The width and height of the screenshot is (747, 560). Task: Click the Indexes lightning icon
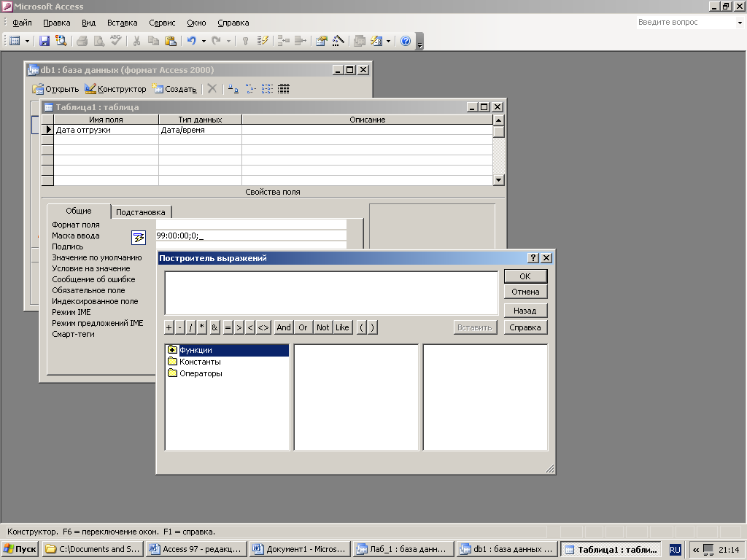263,41
